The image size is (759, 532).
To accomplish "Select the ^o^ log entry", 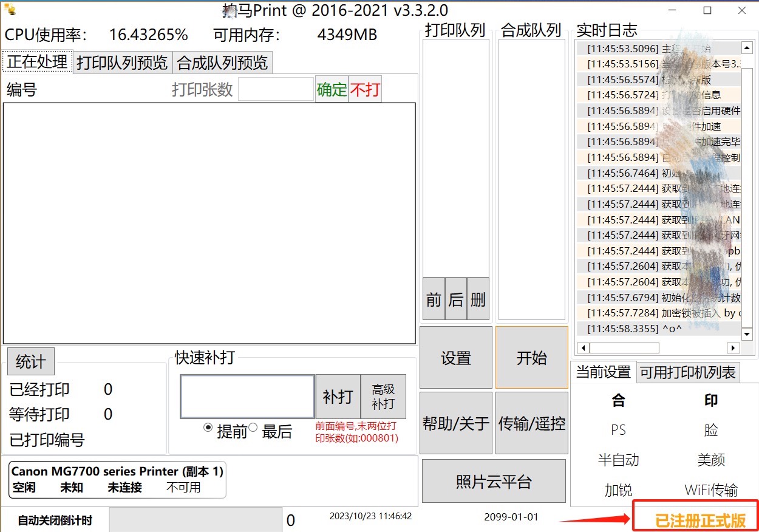I will 659,329.
